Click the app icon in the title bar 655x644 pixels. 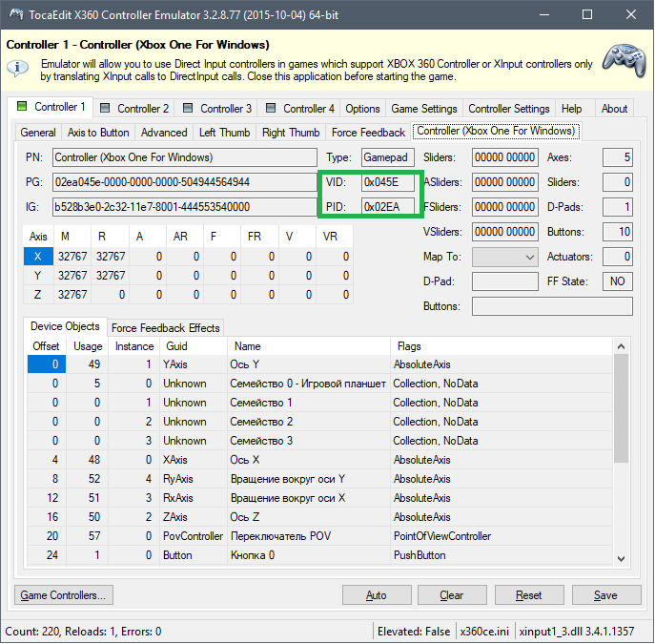16,14
